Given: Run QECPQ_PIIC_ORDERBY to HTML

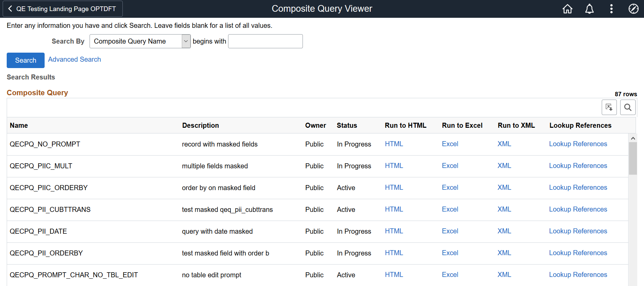Looking at the screenshot, I should [x=394, y=187].
